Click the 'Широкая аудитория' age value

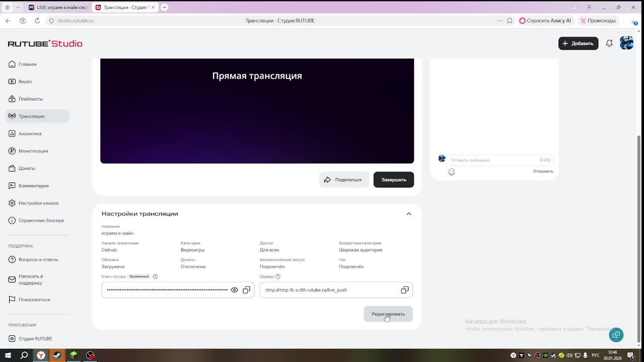click(361, 250)
